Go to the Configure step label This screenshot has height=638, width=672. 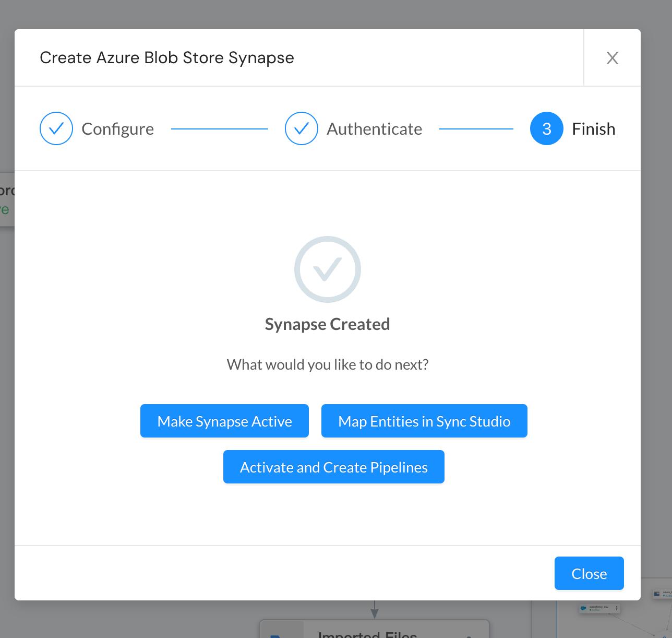pos(118,129)
